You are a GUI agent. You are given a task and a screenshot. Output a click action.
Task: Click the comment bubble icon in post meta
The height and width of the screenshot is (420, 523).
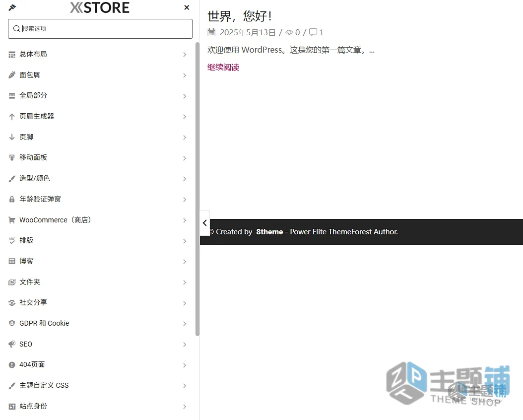[x=313, y=32]
